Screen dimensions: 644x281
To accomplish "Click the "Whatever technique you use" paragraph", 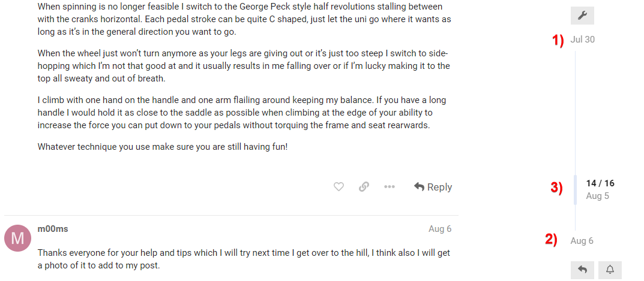I will coord(163,146).
